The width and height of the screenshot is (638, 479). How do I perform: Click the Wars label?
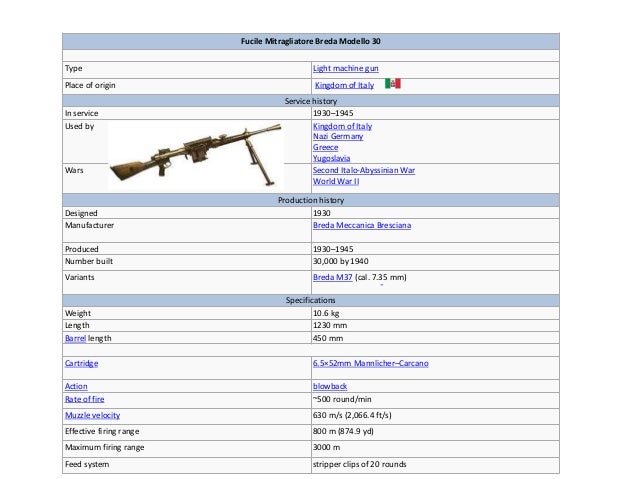tap(74, 170)
